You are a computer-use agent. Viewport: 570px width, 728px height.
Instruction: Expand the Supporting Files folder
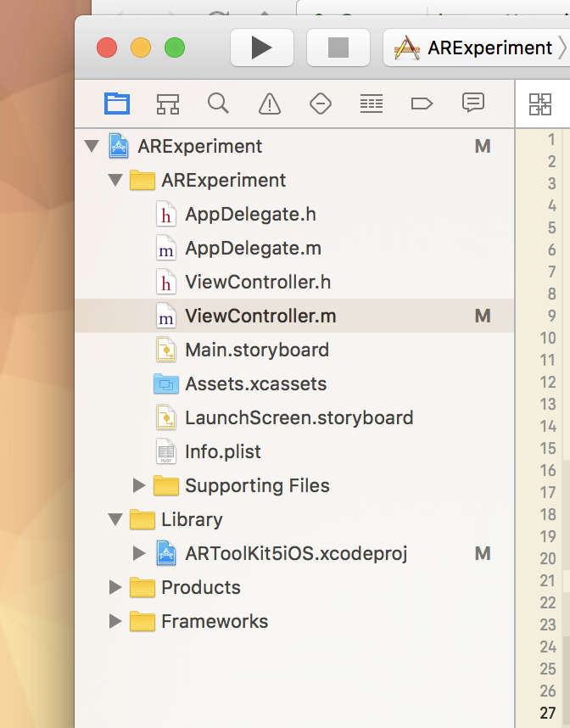tap(139, 485)
